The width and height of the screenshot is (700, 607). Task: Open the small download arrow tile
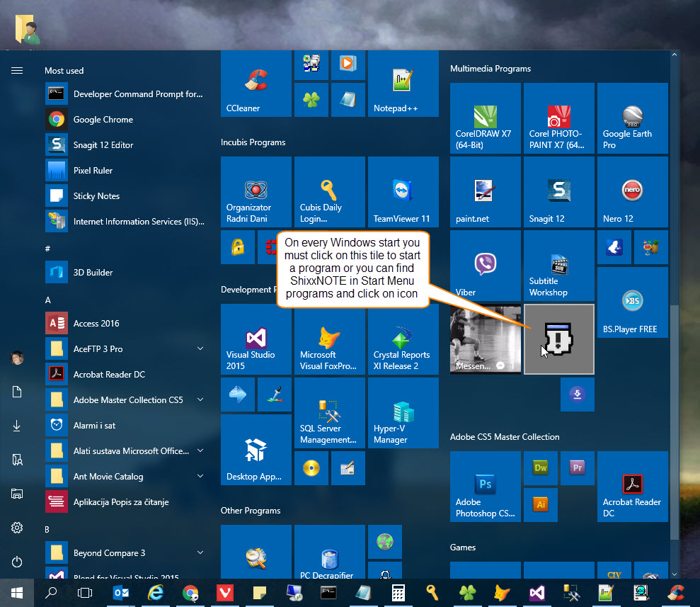578,395
